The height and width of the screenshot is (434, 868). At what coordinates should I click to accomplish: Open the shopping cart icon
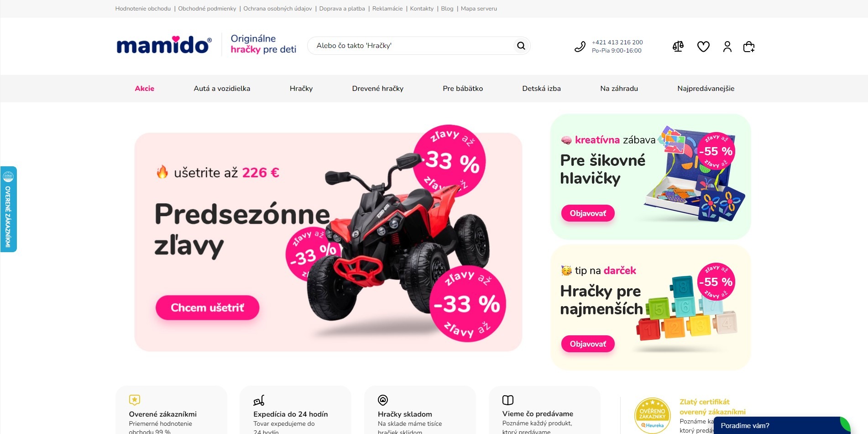[x=749, y=46]
